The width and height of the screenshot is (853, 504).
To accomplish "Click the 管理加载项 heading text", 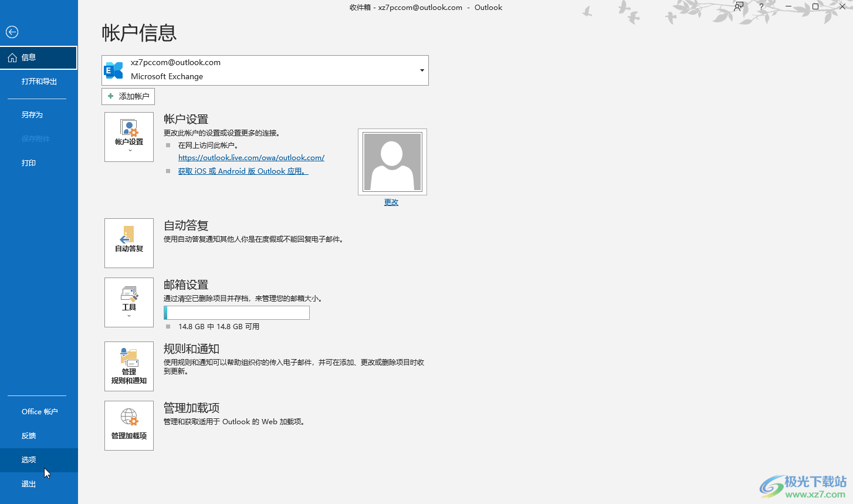I will tap(191, 408).
